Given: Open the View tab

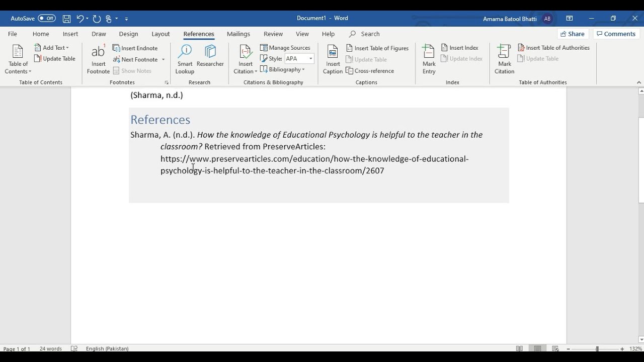Looking at the screenshot, I should 302,34.
